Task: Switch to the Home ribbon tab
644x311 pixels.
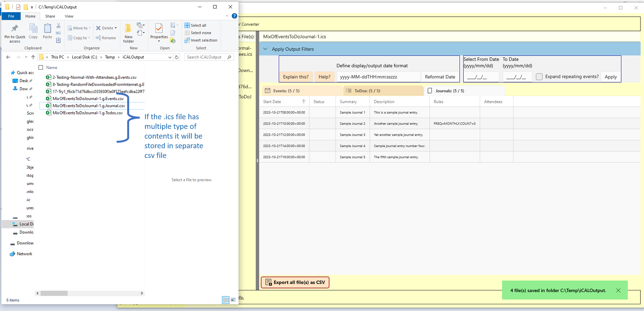Action: point(30,16)
